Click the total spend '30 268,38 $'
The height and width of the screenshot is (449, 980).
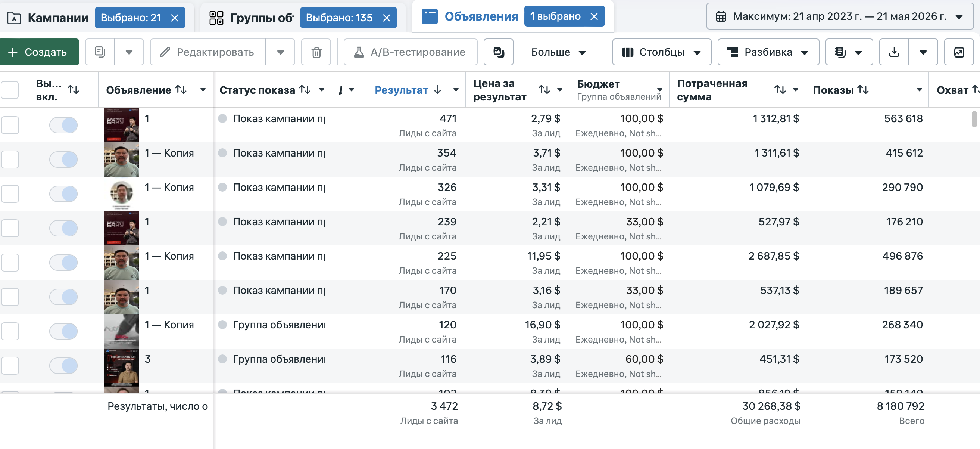pos(771,406)
